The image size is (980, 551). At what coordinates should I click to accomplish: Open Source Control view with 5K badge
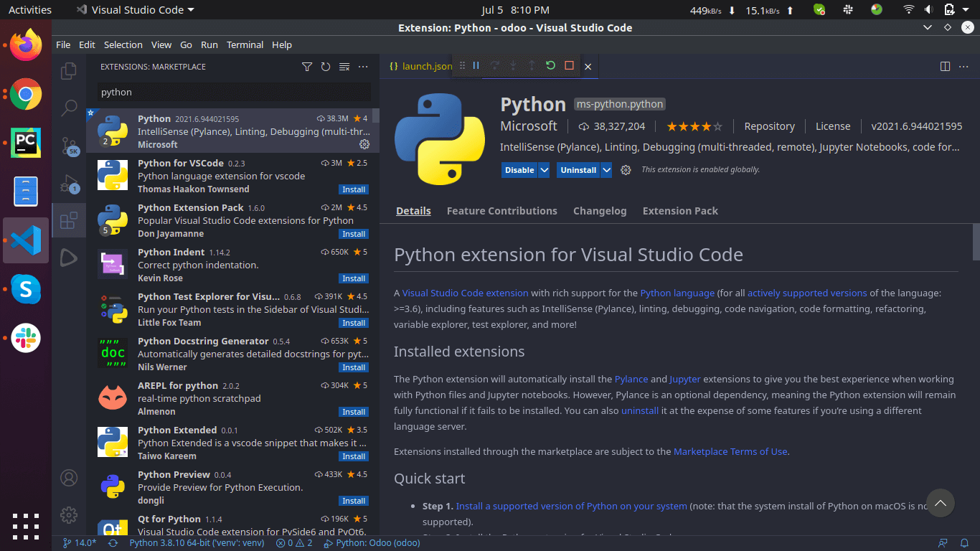coord(69,146)
